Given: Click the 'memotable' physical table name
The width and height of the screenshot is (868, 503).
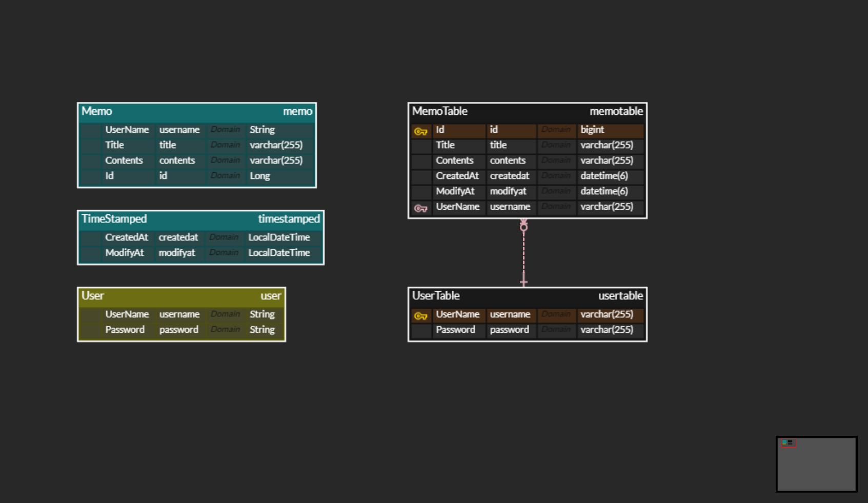Looking at the screenshot, I should (x=616, y=111).
